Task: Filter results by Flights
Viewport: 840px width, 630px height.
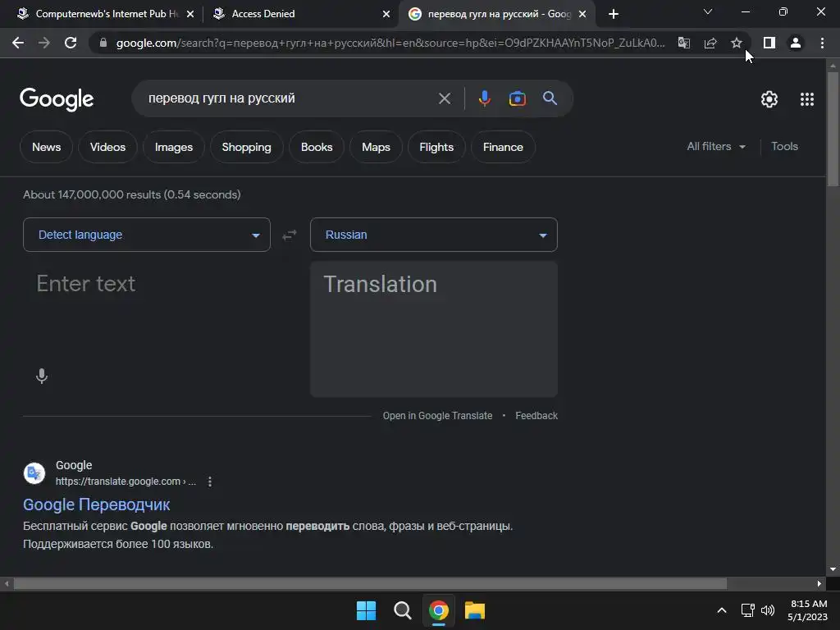Action: [436, 147]
